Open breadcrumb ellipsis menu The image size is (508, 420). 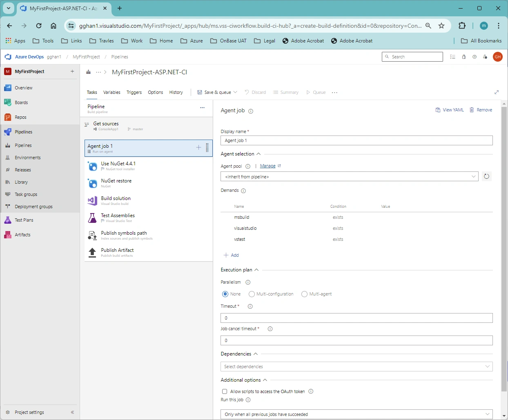(98, 72)
